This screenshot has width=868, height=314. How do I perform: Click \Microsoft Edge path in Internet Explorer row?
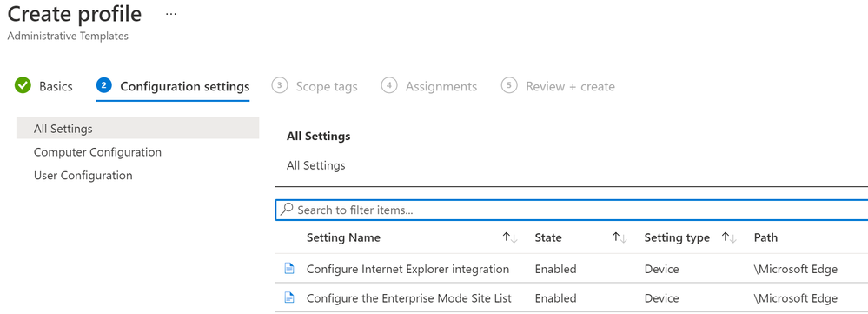[x=796, y=269]
